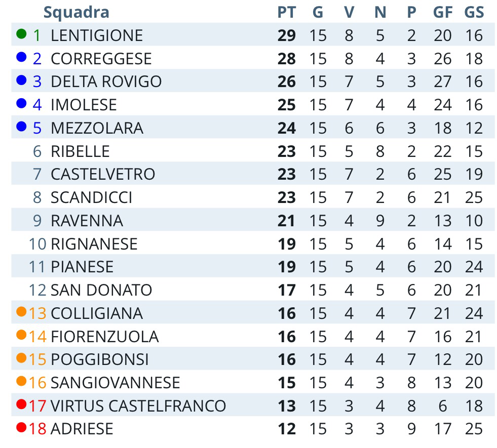Click the SCANDICCI team name
The width and height of the screenshot is (497, 448).
point(91,197)
